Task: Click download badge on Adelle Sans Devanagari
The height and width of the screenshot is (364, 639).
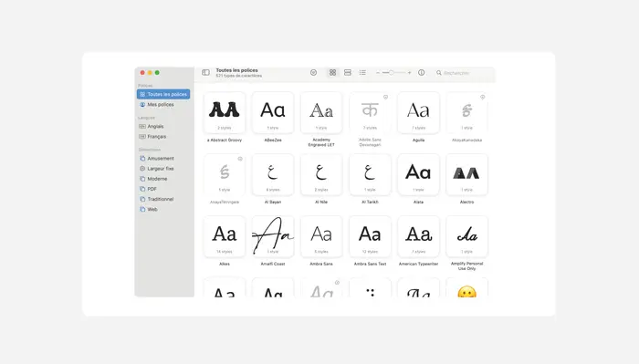Action: 385,97
